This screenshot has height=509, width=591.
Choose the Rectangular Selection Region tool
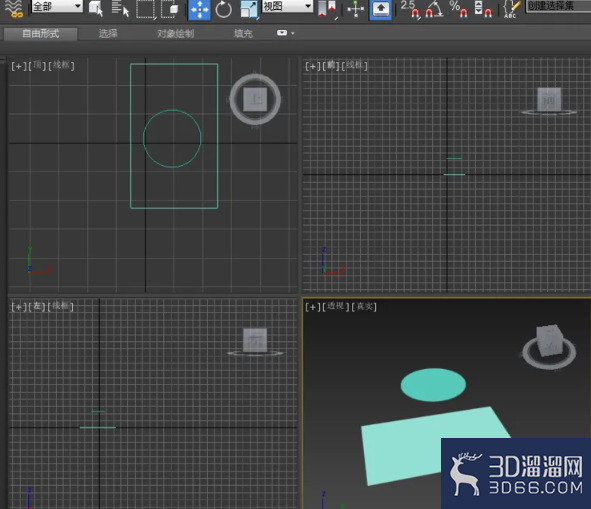tap(145, 9)
